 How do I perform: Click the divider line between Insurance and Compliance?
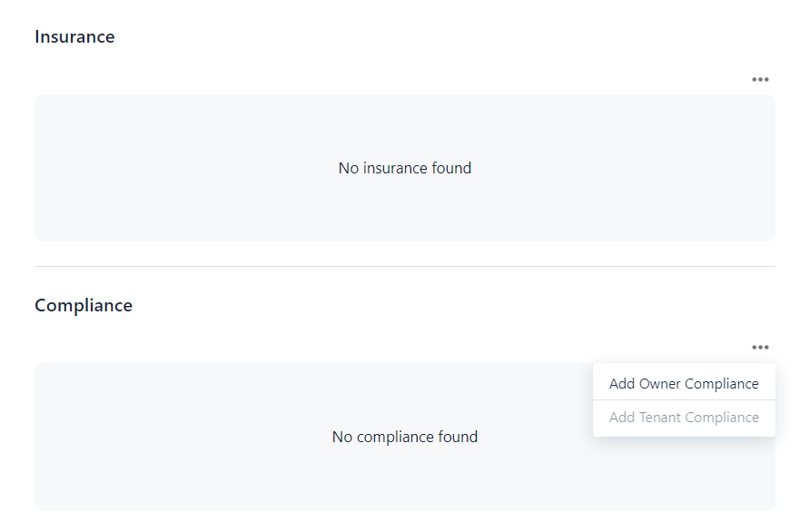point(405,267)
